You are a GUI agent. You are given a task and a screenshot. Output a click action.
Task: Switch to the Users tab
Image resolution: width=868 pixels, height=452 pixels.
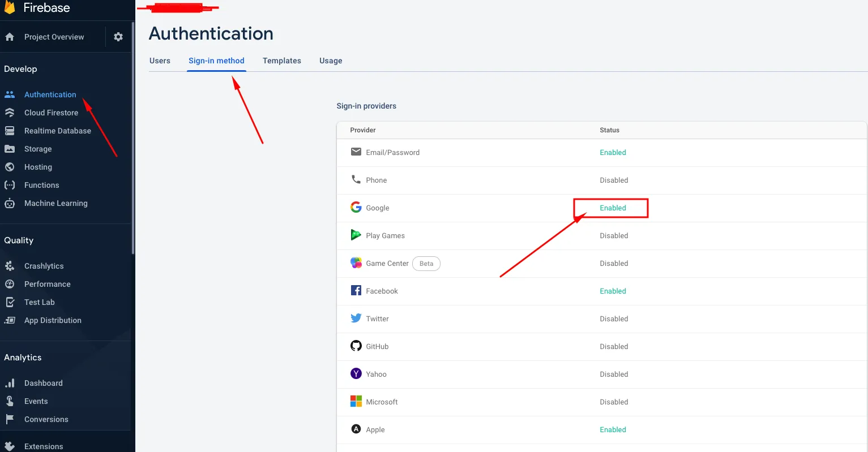tap(160, 61)
